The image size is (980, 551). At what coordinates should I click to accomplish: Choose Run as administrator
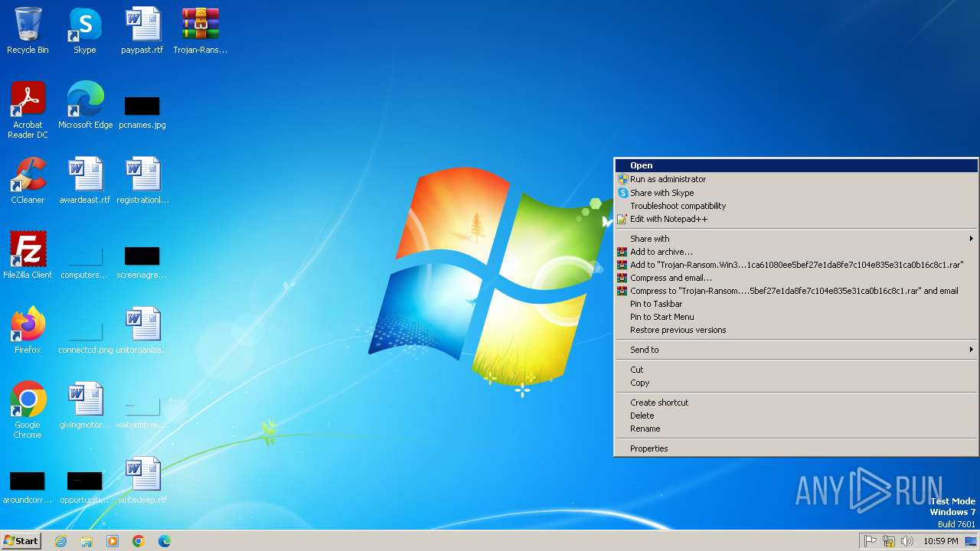pos(796,179)
